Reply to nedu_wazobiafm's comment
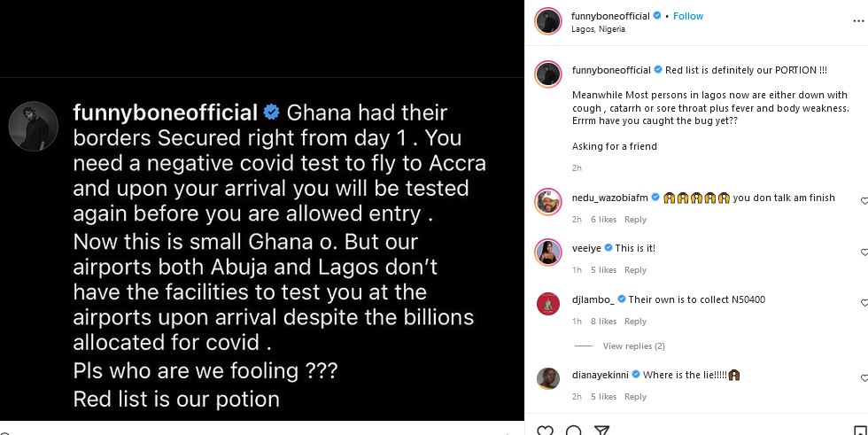This screenshot has width=868, height=435. pyautogui.click(x=635, y=220)
